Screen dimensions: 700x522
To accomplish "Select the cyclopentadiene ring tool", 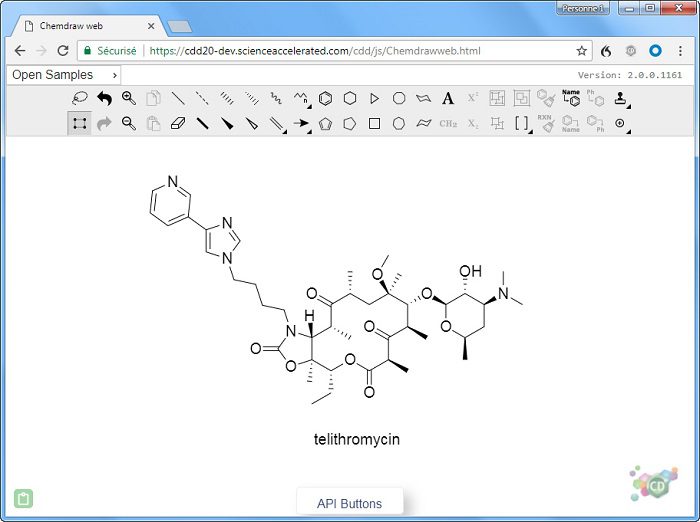I will coord(325,124).
